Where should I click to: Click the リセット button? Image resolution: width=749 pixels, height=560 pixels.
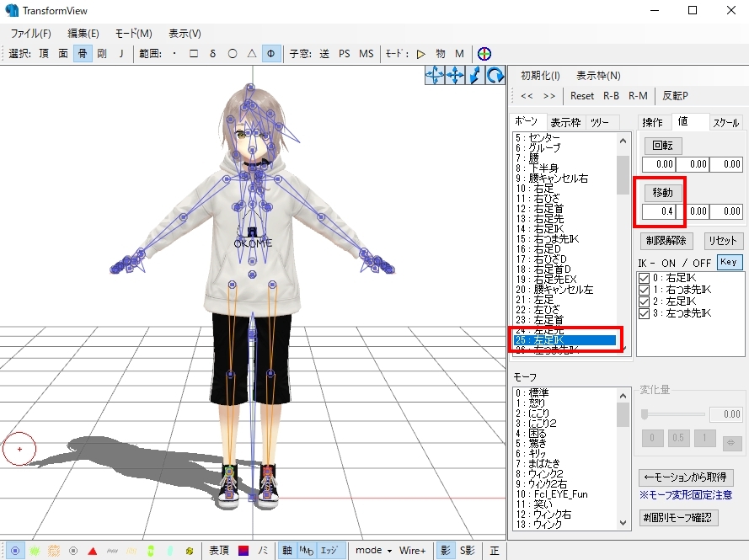[x=724, y=240]
